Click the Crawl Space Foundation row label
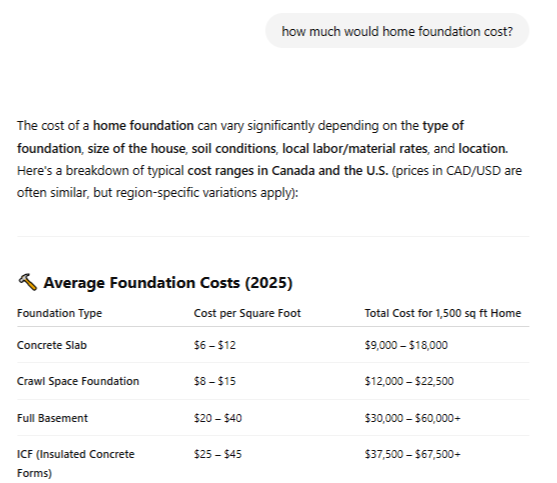Image resolution: width=557 pixels, height=483 pixels. pyautogui.click(x=78, y=381)
